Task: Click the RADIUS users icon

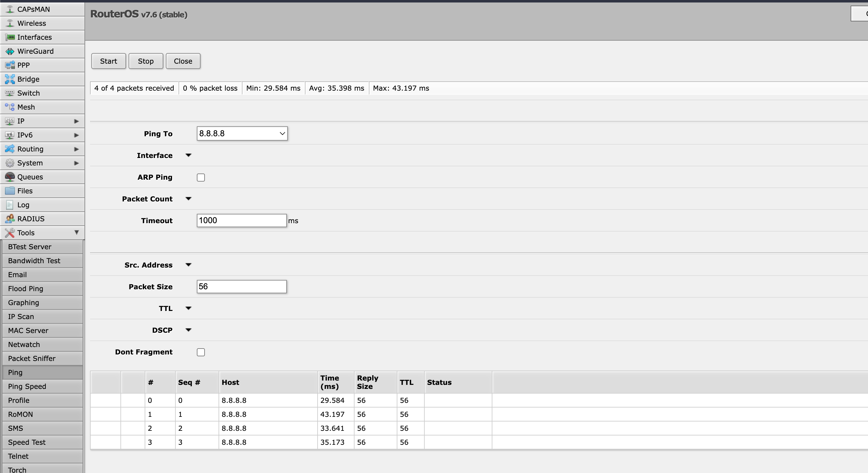Action: 10,219
